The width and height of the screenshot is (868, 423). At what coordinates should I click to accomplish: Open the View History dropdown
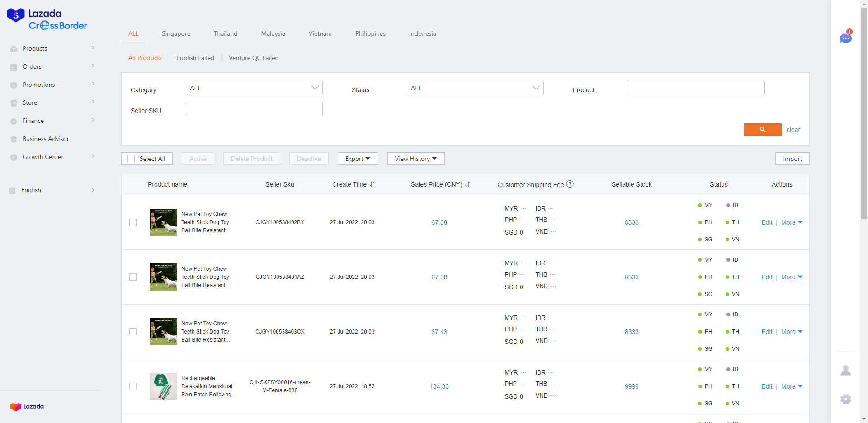(415, 159)
